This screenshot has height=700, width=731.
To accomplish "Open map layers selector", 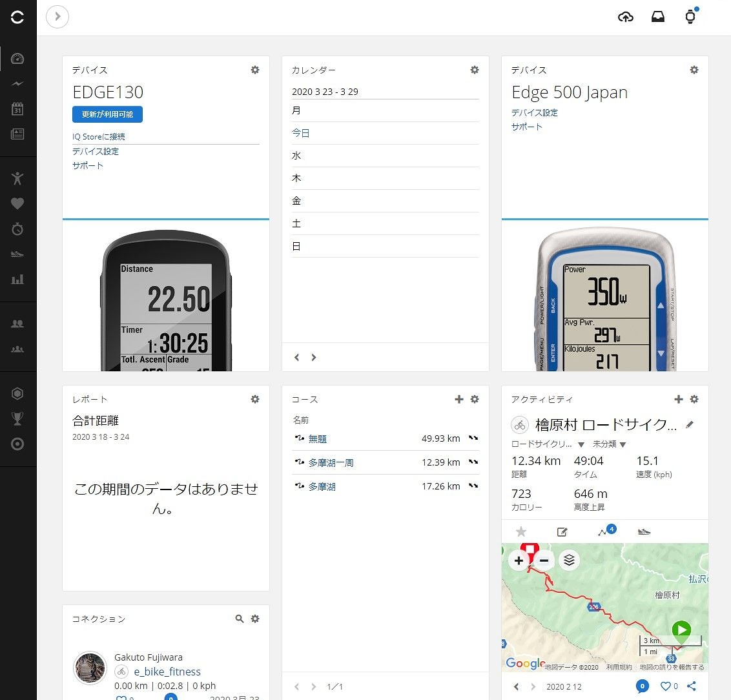I will (569, 560).
